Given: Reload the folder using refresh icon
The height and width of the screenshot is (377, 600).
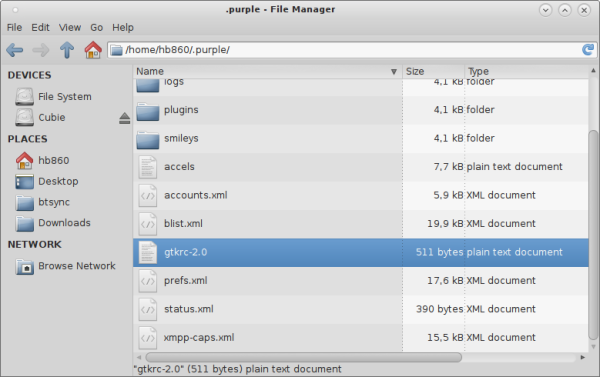Looking at the screenshot, I should click(588, 50).
